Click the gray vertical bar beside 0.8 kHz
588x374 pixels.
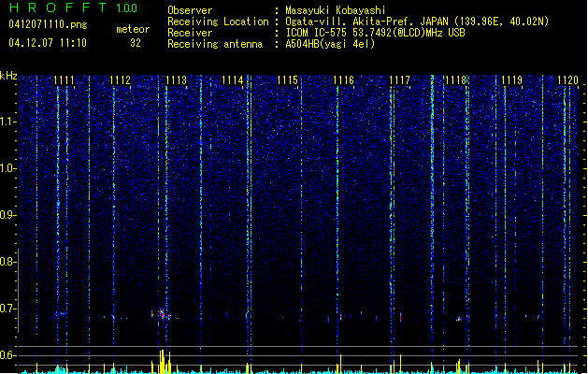19,291
